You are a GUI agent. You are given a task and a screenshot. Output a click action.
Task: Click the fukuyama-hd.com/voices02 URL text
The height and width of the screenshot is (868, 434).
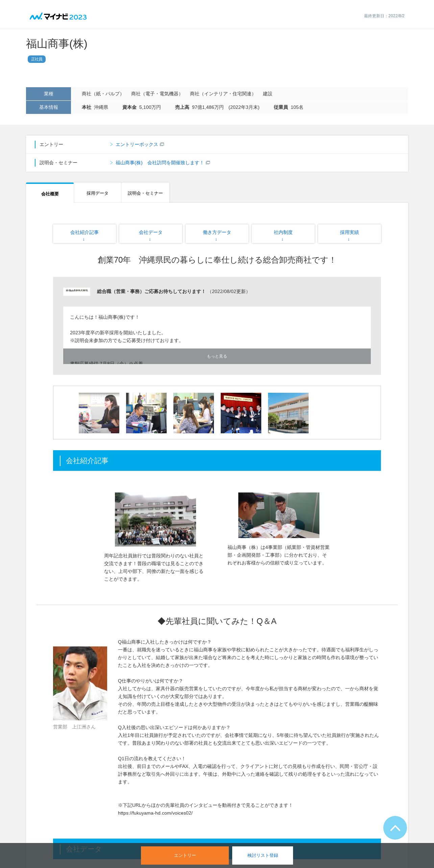point(155,813)
